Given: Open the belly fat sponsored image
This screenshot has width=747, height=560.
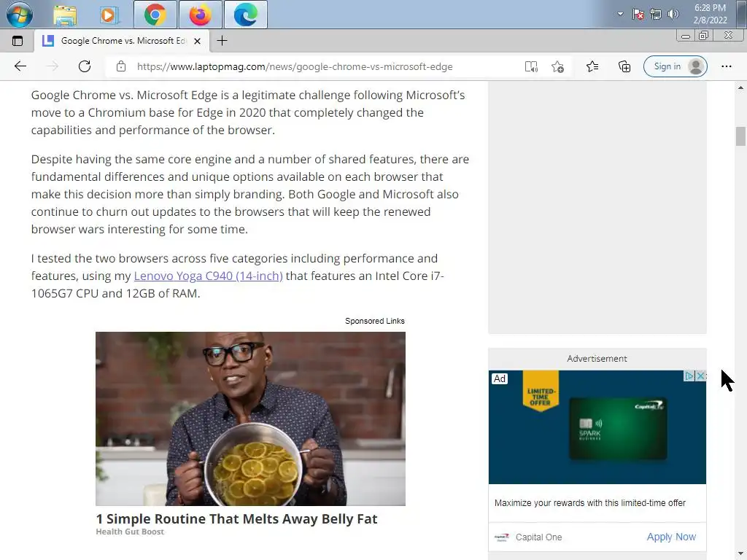Looking at the screenshot, I should (x=251, y=419).
